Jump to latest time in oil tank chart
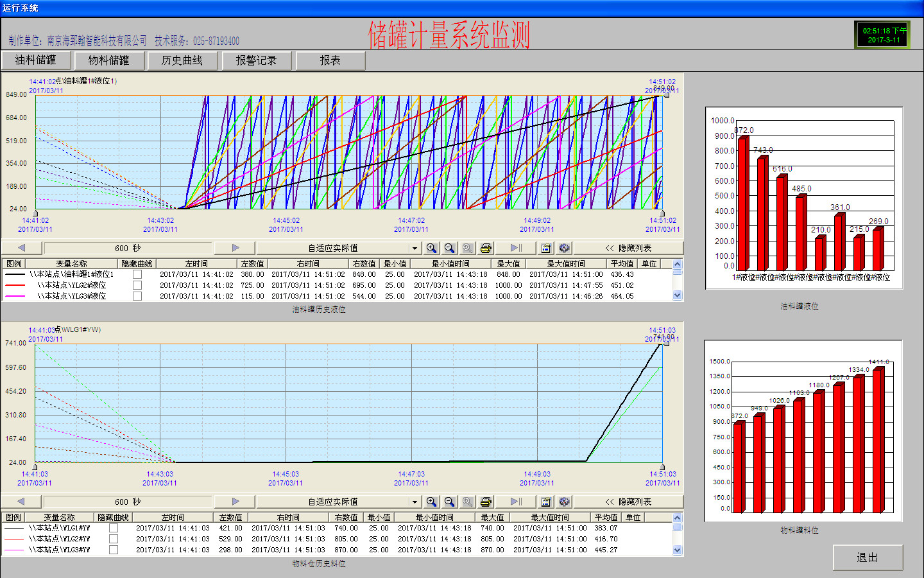 pos(517,248)
